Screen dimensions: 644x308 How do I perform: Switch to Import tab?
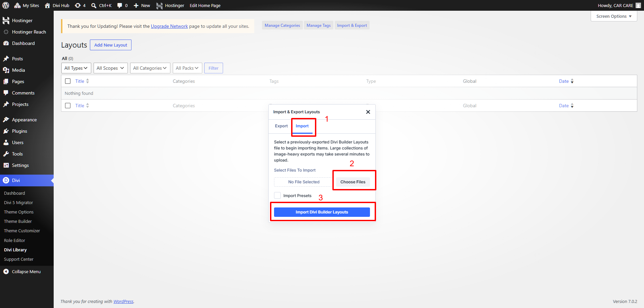[x=302, y=126]
